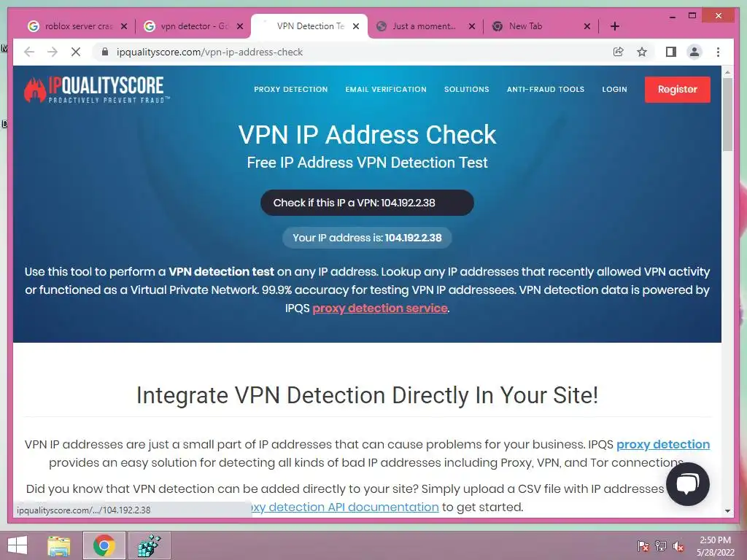747x560 pixels.
Task: Click the muted speaker tray icon
Action: coord(678,546)
